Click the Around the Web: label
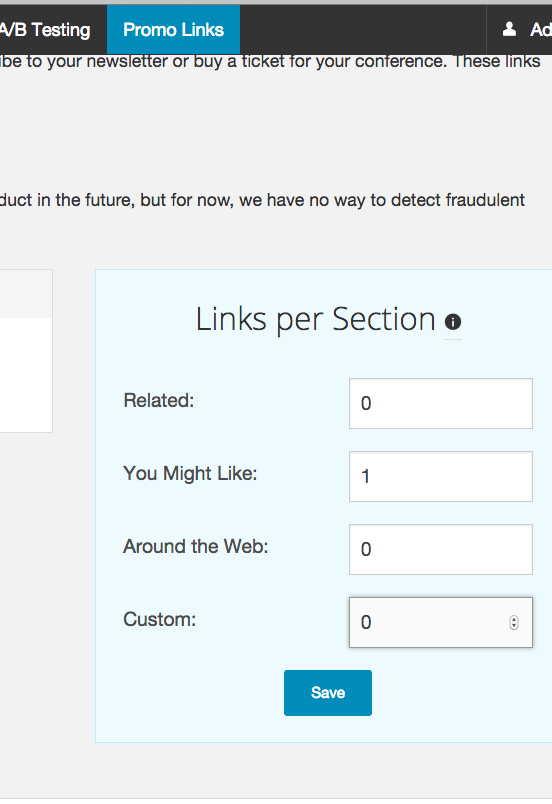 (196, 547)
